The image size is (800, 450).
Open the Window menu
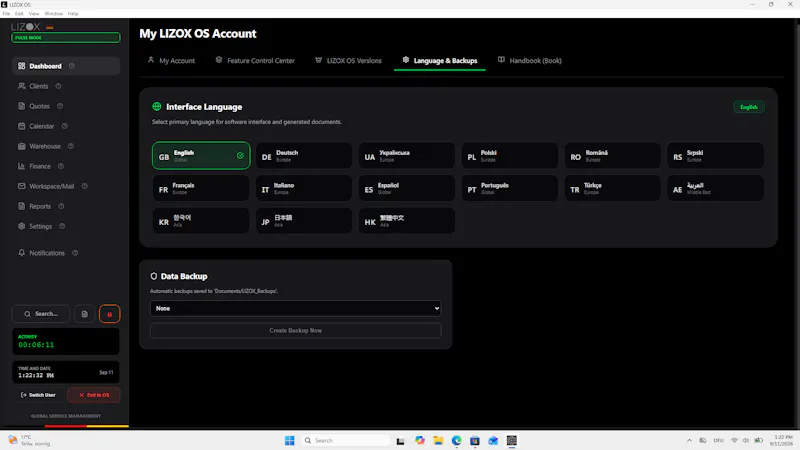coord(54,14)
